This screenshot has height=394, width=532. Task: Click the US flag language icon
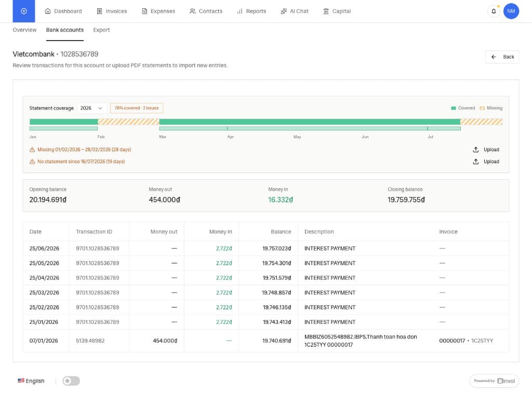pos(21,381)
